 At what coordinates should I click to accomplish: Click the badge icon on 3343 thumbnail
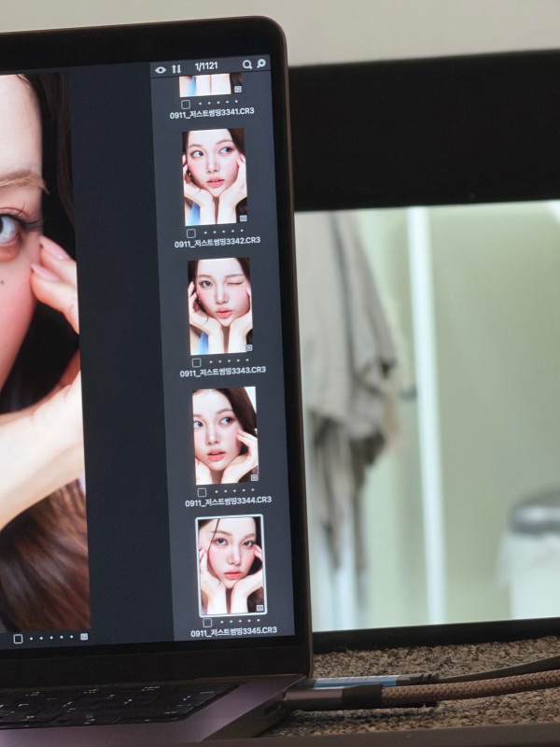[248, 348]
